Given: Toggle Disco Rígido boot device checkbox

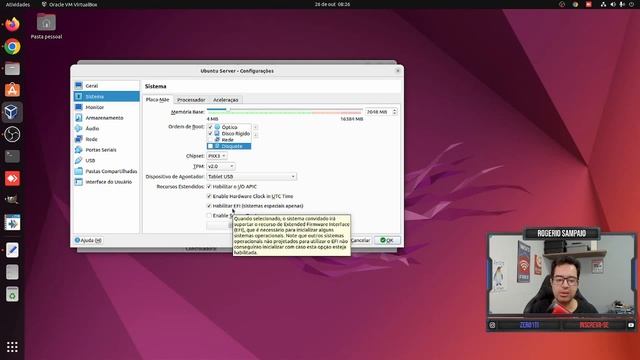Looking at the screenshot, I should (210, 133).
